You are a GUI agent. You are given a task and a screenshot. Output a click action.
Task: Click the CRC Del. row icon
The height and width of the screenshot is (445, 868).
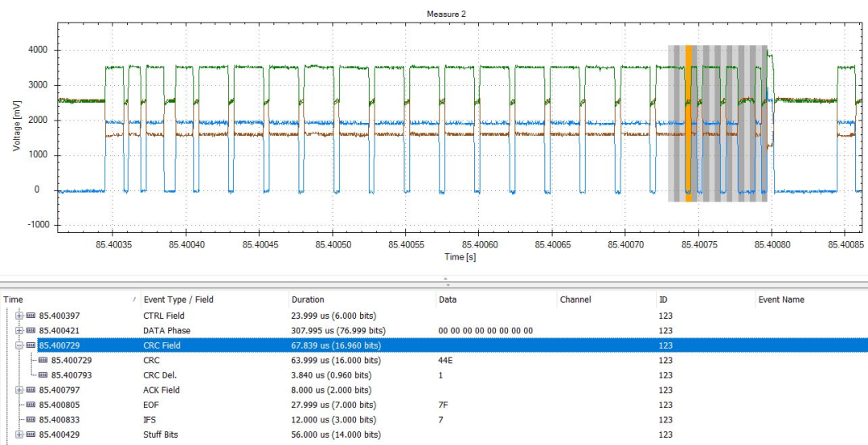43,375
